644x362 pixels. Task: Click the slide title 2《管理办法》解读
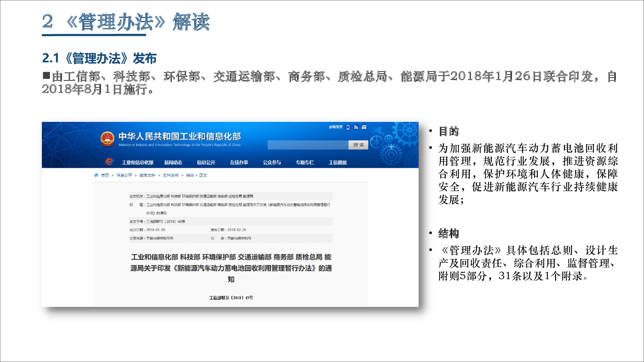[x=126, y=22]
